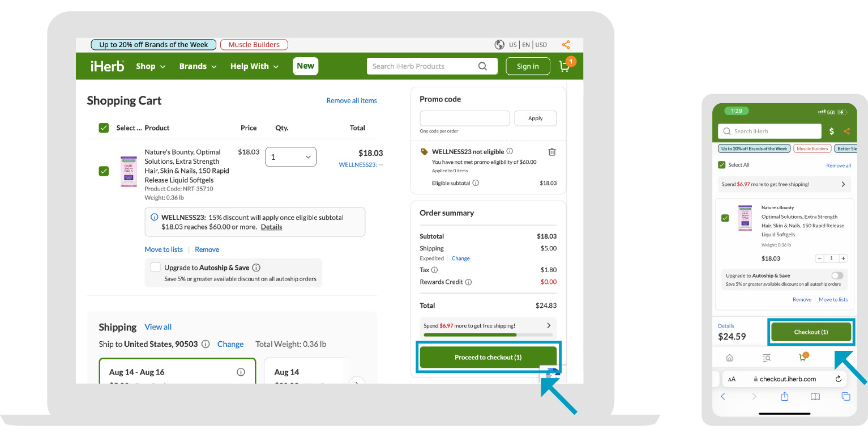Select the Aug 14 - Aug 16 shipping option
868x437 pixels.
tap(177, 371)
